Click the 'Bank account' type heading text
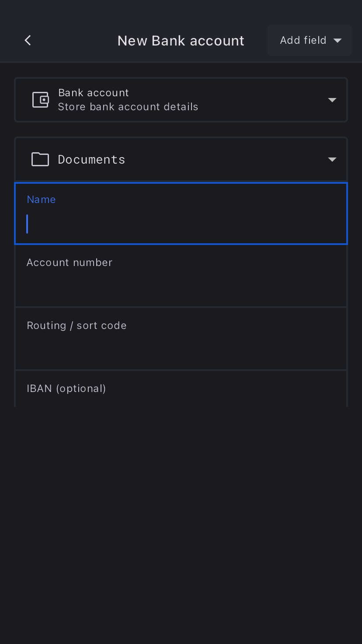Image resolution: width=362 pixels, height=644 pixels. coord(94,93)
